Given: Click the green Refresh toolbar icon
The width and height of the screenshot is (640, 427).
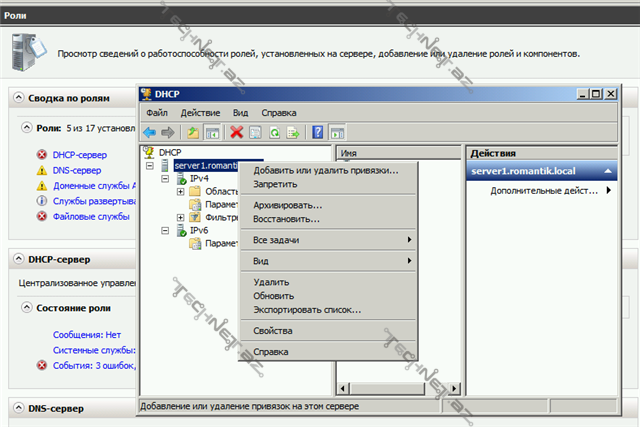Looking at the screenshot, I should coord(274,132).
